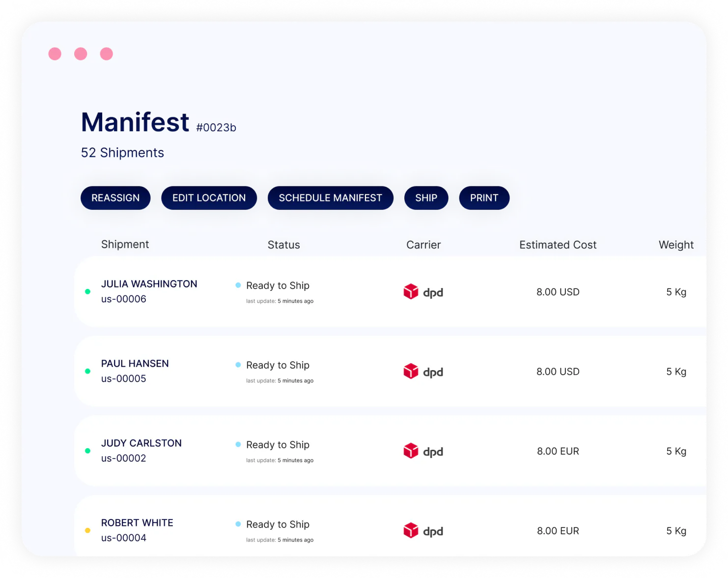The image size is (728, 578).
Task: Click 8.00 EUR cost for Robert White
Action: pos(558,531)
